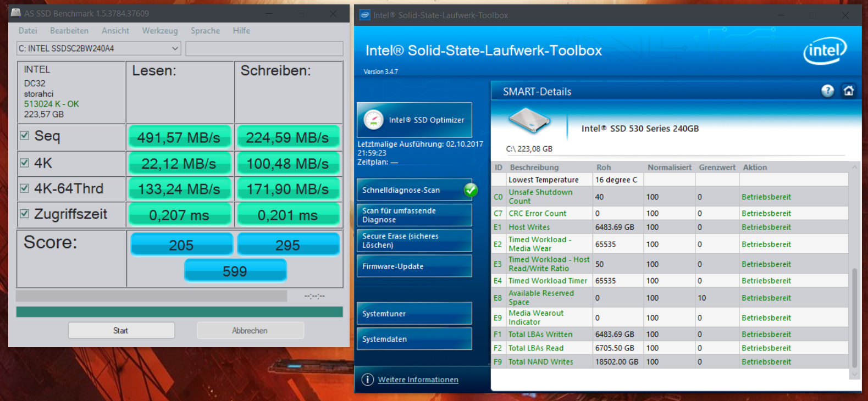Image resolution: width=868 pixels, height=401 pixels.
Task: Click the Intel logo in the toolbox header
Action: (x=825, y=51)
